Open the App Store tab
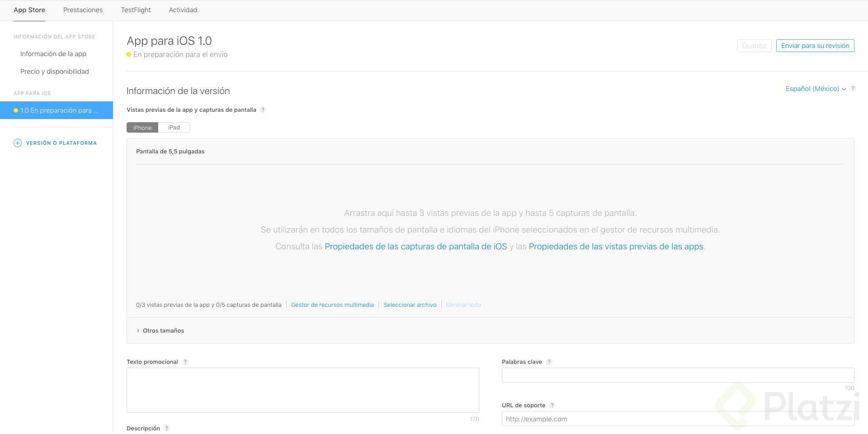The height and width of the screenshot is (434, 868). [29, 10]
